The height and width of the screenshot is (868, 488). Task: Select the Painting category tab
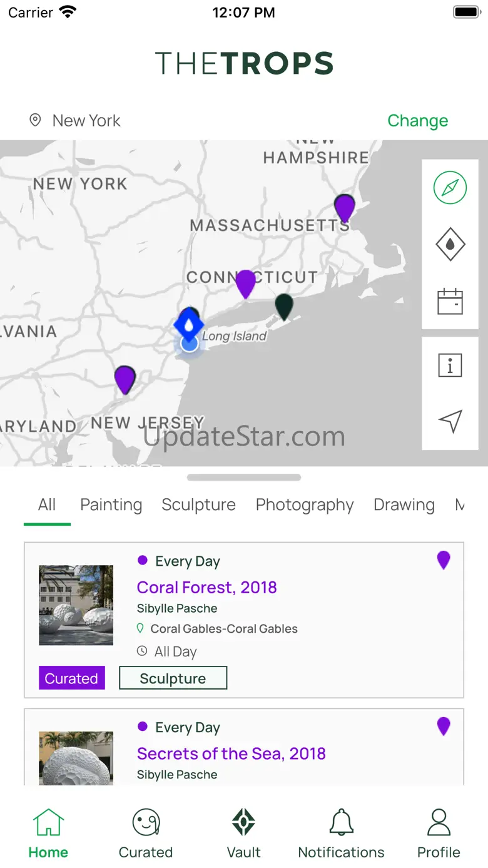111,504
